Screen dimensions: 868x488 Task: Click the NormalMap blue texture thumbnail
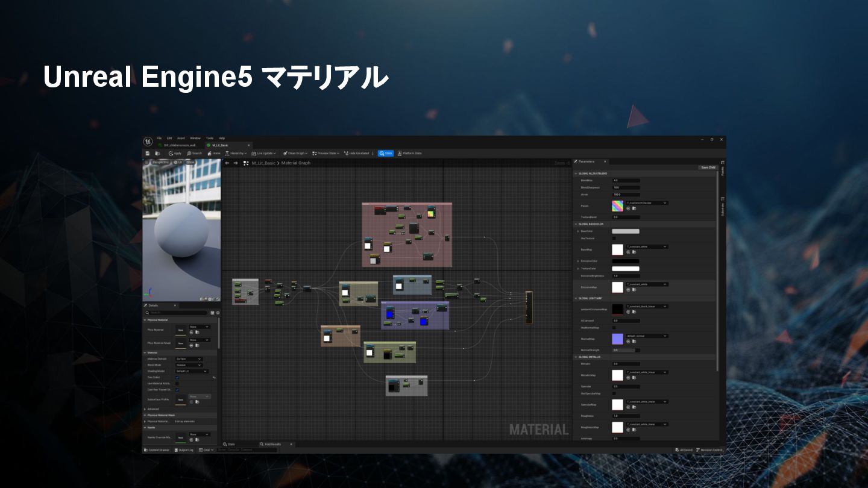pyautogui.click(x=617, y=339)
